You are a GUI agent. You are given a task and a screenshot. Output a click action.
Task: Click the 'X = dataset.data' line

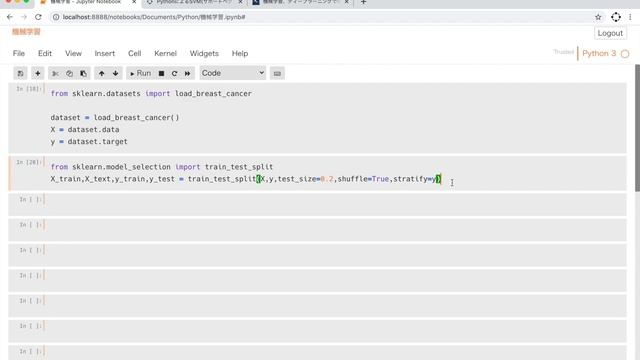(85, 129)
